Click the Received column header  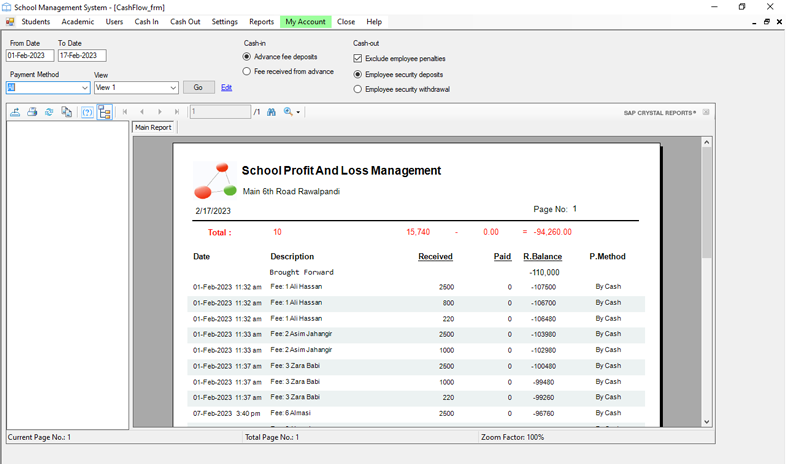[x=435, y=256]
